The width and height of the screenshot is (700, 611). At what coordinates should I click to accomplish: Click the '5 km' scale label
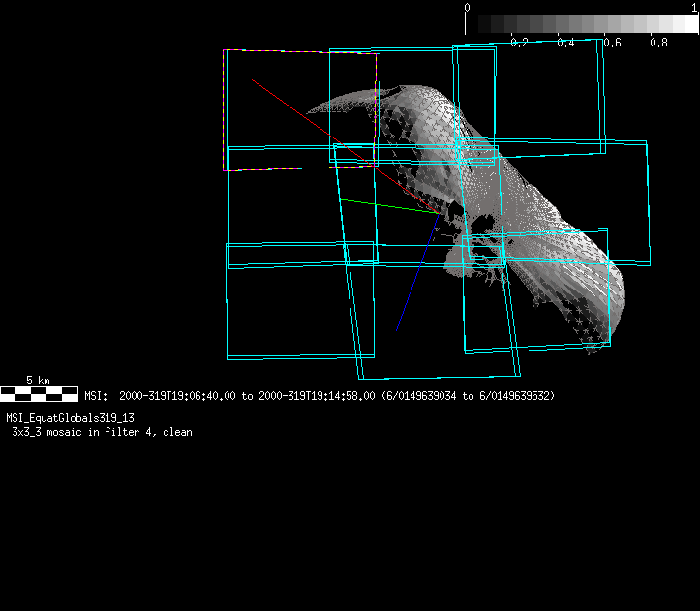[x=38, y=381]
